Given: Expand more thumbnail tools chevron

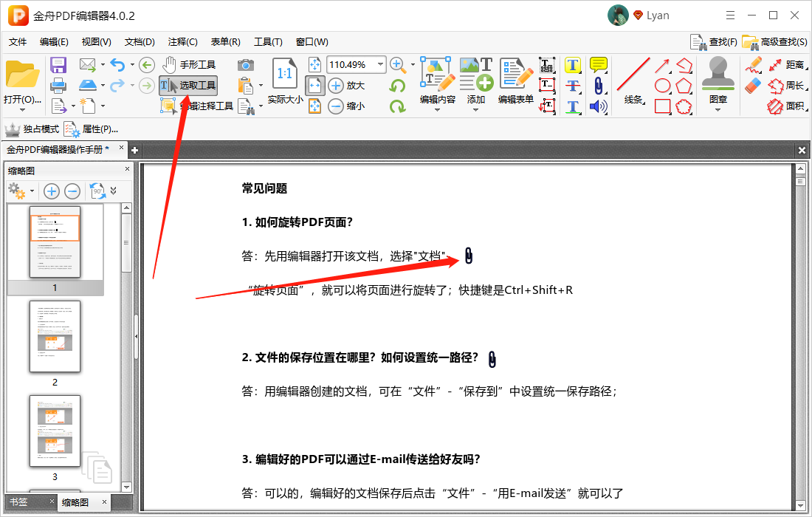Looking at the screenshot, I should point(114,191).
